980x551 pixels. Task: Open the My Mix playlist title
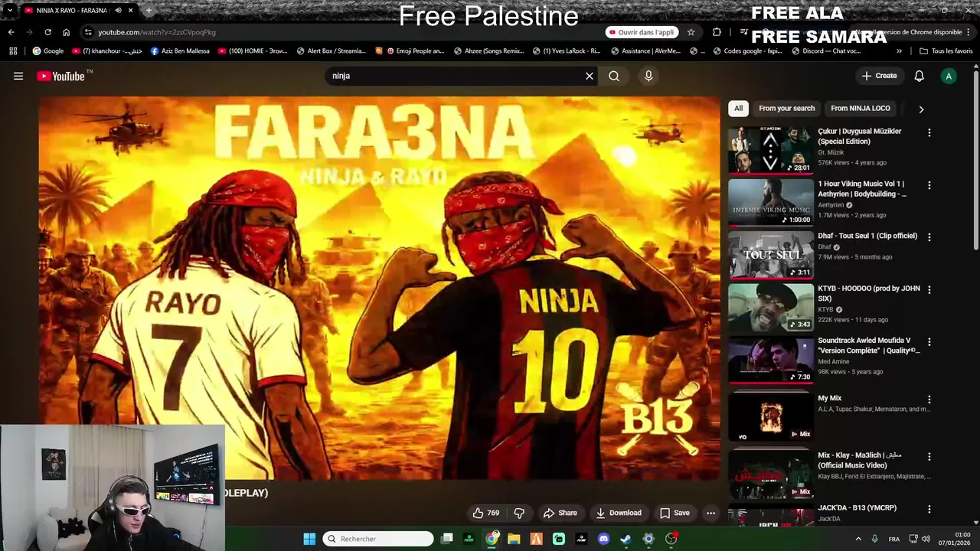pos(829,398)
